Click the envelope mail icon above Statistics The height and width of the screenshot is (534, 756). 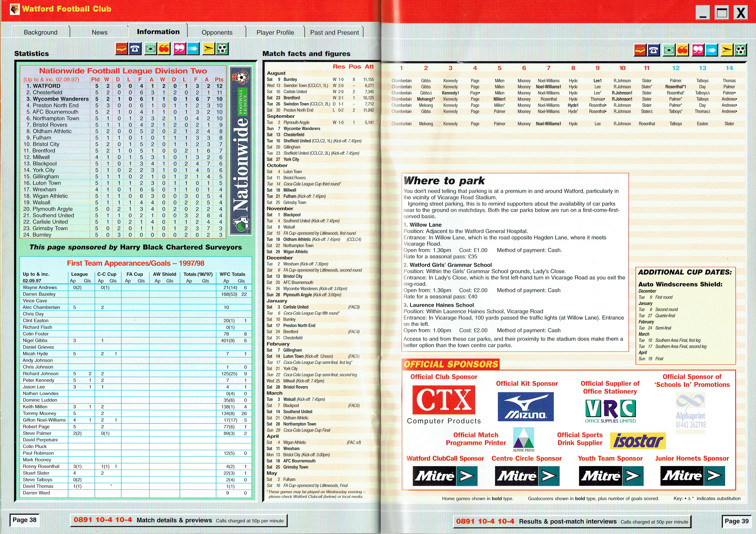point(150,49)
